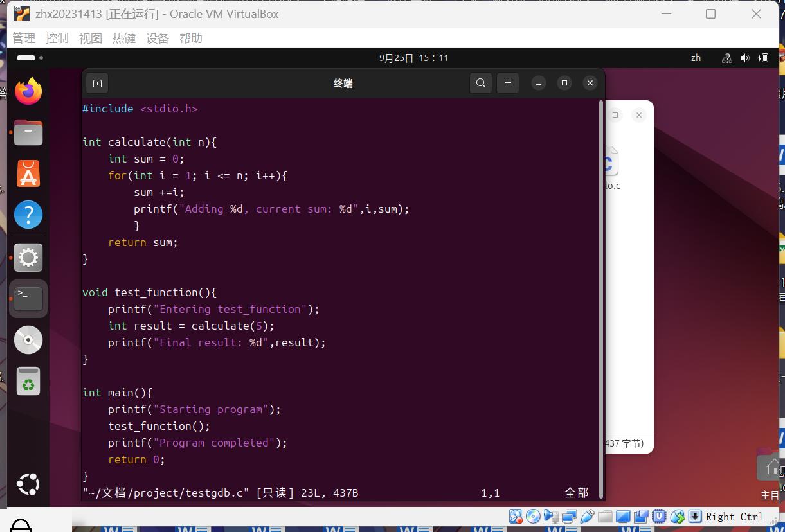The width and height of the screenshot is (785, 532).
Task: Click the network adapter status icon
Action: (569, 517)
